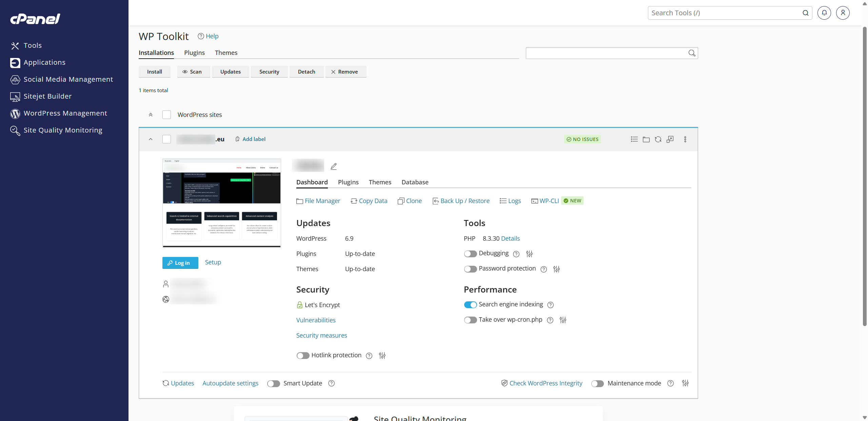The image size is (868, 421).
Task: Click the three-dots menu for the site
Action: [685, 139]
